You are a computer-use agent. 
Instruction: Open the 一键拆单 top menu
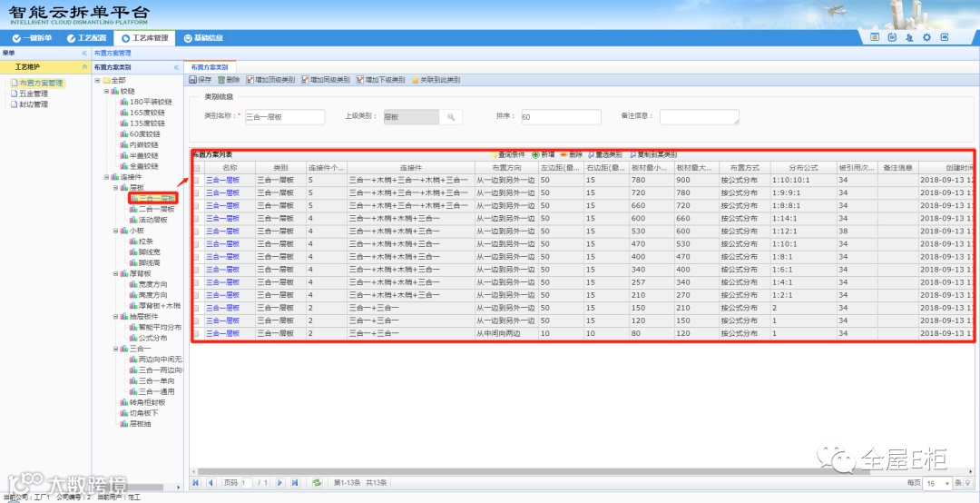coord(33,38)
